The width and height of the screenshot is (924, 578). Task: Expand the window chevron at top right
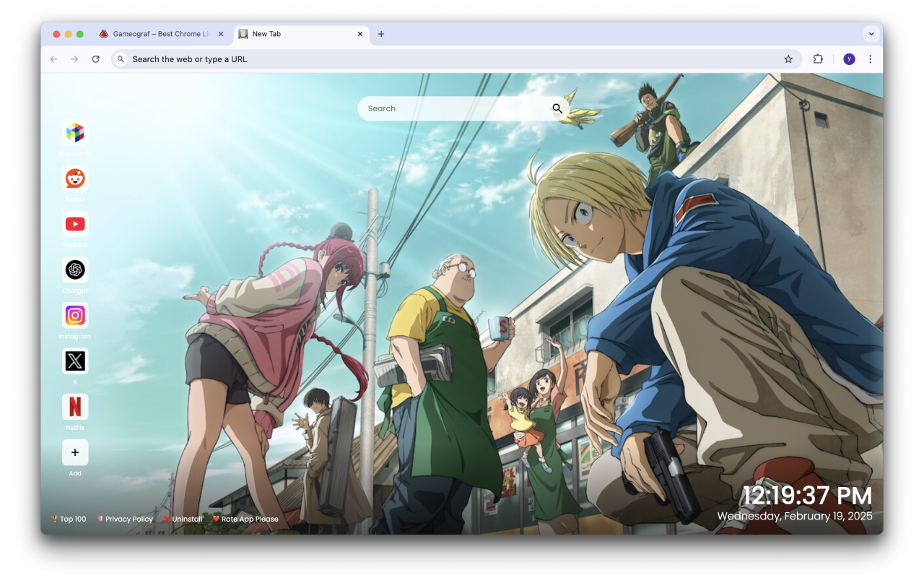click(x=871, y=33)
